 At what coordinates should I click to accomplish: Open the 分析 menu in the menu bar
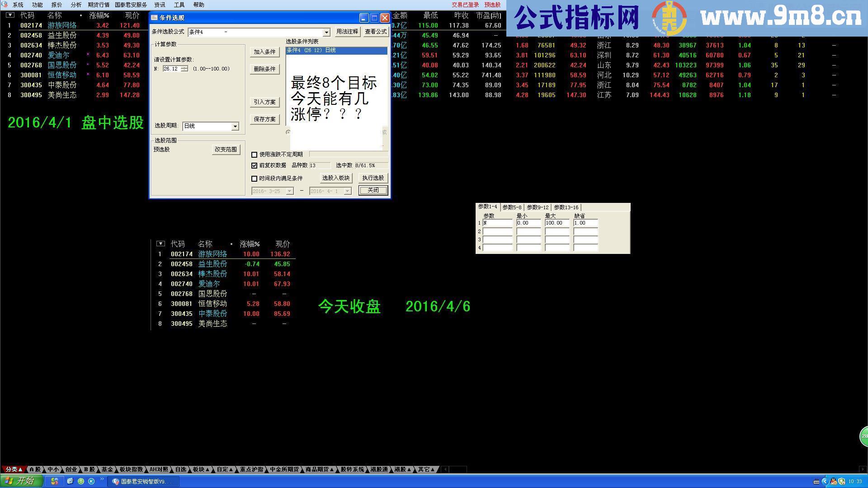coord(75,5)
